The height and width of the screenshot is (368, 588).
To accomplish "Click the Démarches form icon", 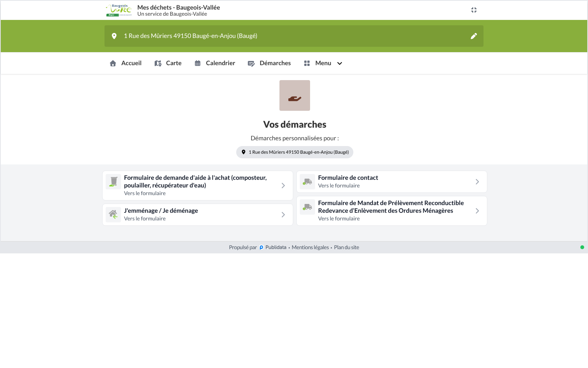I will [251, 64].
